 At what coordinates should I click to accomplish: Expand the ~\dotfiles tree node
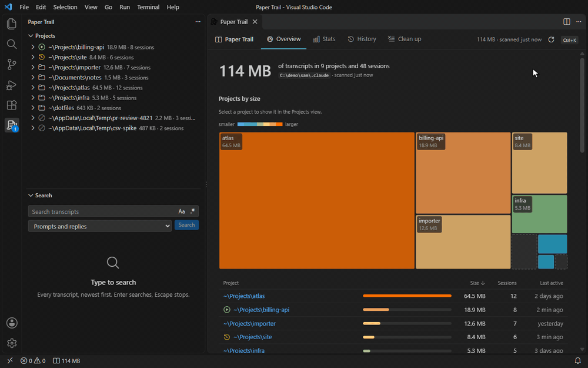(33, 108)
